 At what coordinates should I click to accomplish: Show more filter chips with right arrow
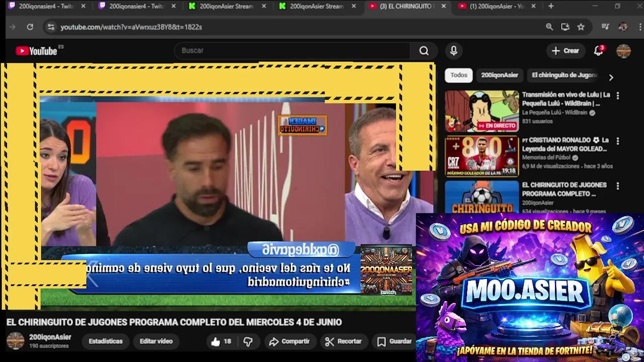(x=611, y=77)
